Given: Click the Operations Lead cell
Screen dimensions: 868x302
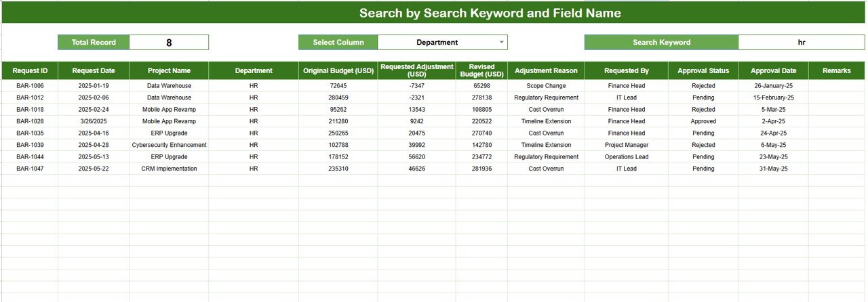Looking at the screenshot, I should [626, 157].
